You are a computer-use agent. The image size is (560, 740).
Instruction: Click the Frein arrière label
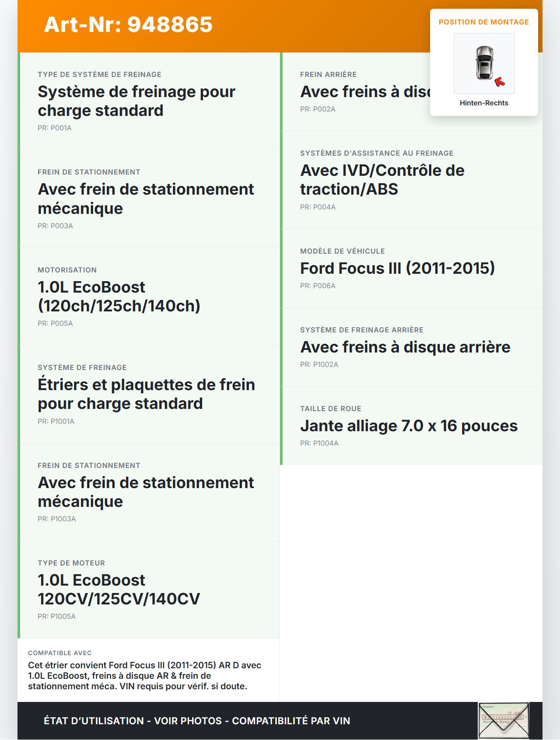328,74
